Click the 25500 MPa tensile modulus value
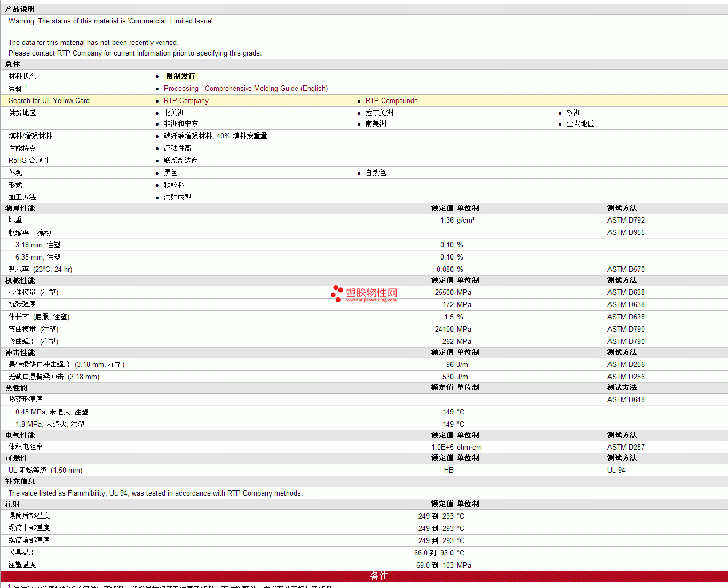This screenshot has width=728, height=588. click(453, 293)
